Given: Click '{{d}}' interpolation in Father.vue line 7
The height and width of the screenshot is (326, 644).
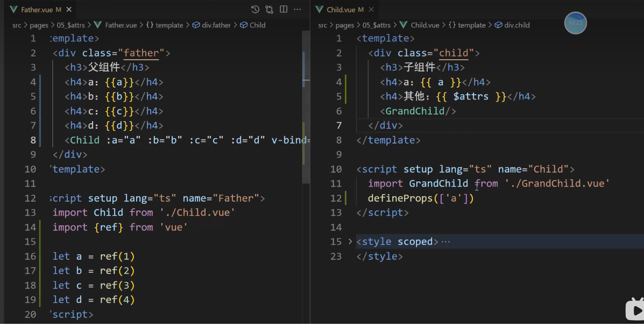Looking at the screenshot, I should click(119, 126).
